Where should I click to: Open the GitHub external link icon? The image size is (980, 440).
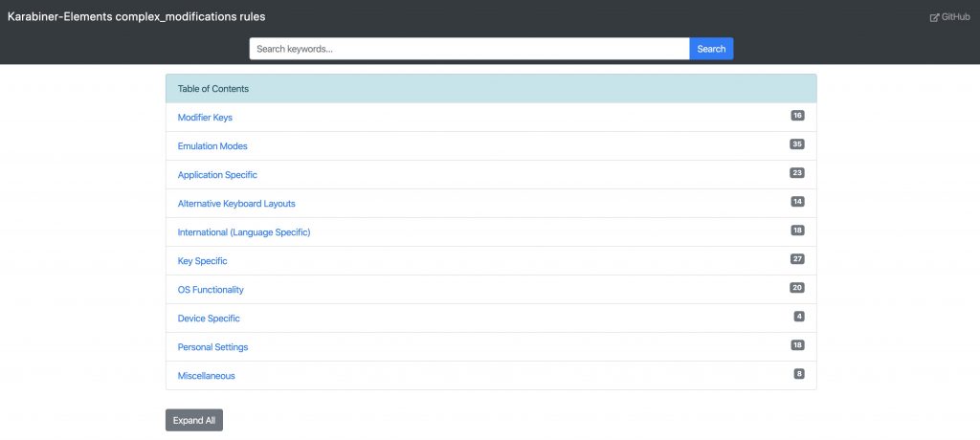tap(934, 17)
